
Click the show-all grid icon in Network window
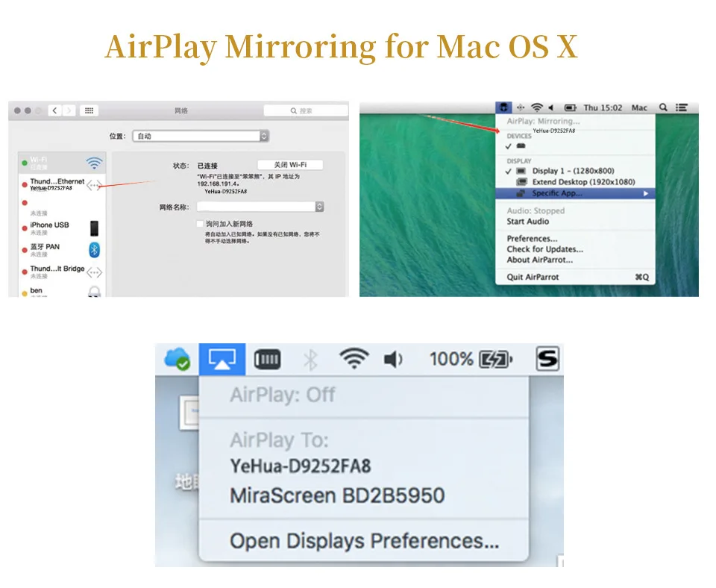pyautogui.click(x=89, y=110)
